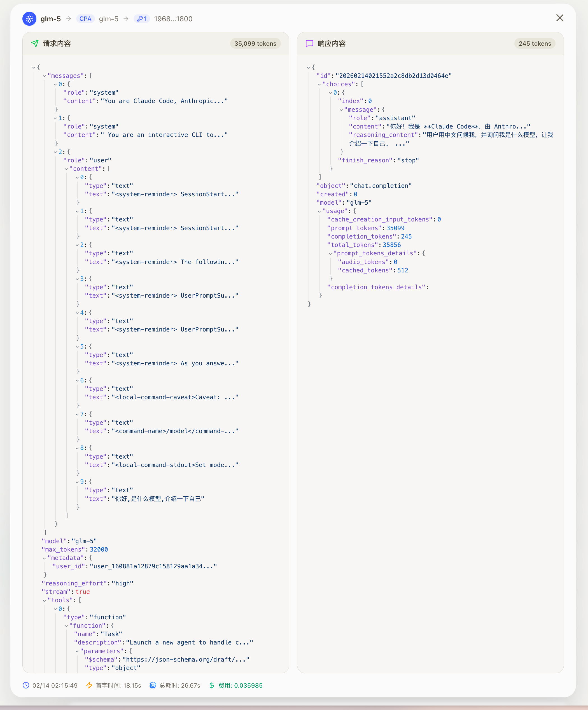Close the request detail dialog
Viewport: 588px width, 710px height.
tap(560, 18)
